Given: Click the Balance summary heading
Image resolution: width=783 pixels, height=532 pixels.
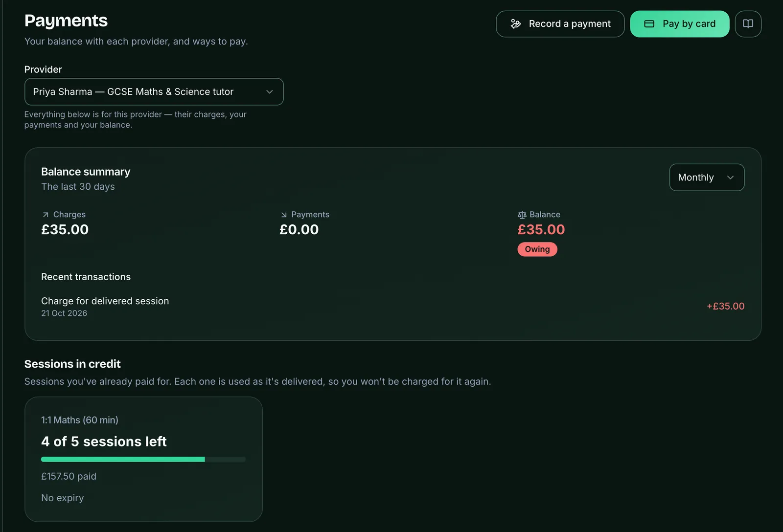Looking at the screenshot, I should click(86, 172).
